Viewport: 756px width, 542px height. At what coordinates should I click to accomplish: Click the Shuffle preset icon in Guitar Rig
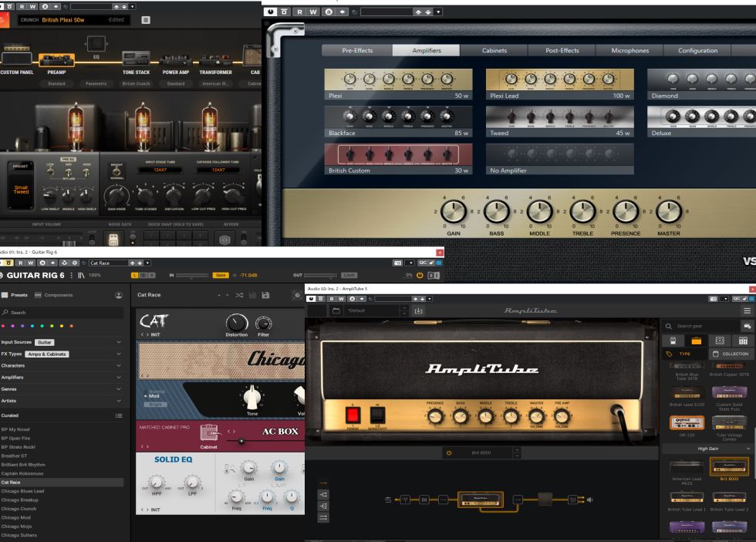(239, 295)
